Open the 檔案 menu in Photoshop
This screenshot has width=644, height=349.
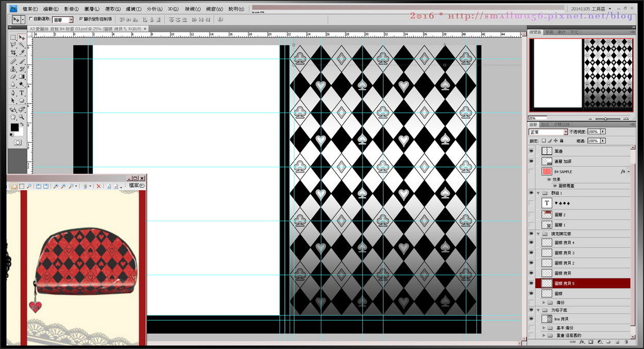click(30, 9)
